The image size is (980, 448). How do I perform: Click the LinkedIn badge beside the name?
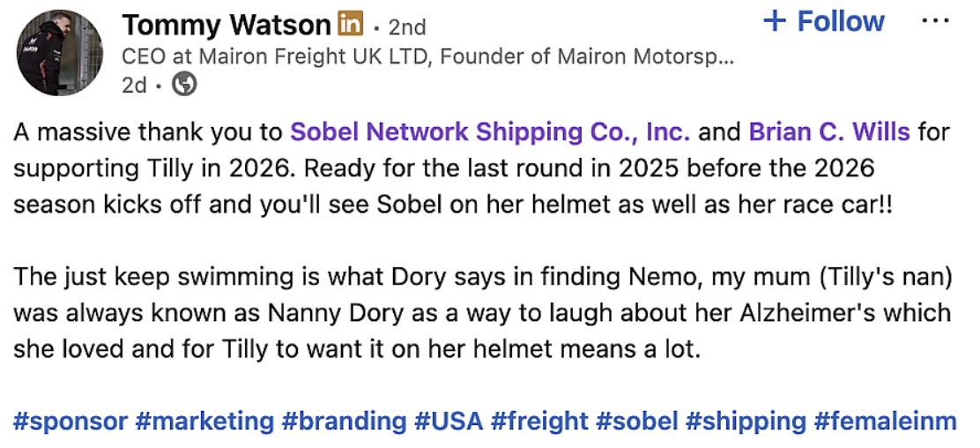tap(351, 25)
